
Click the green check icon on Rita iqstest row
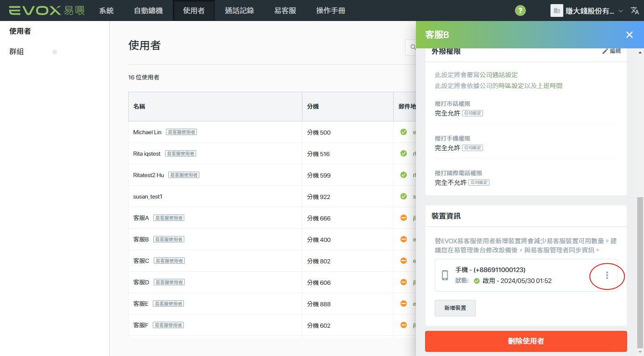pos(404,153)
